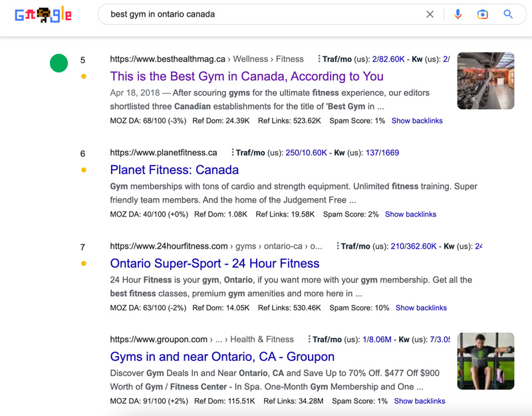Click besthealthmag.ca URL breadcrumb
The width and height of the screenshot is (532, 416).
pyautogui.click(x=207, y=59)
